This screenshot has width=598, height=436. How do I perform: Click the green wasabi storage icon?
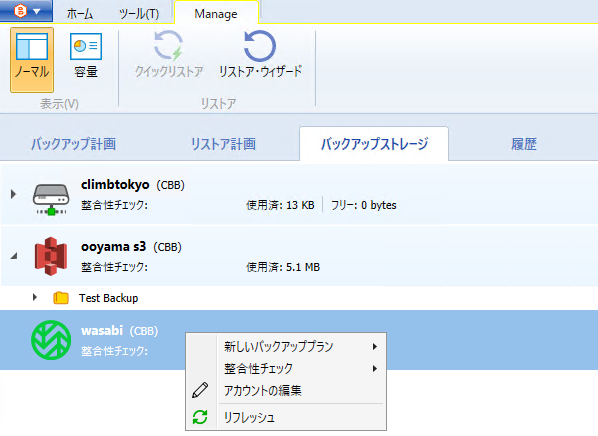click(51, 340)
